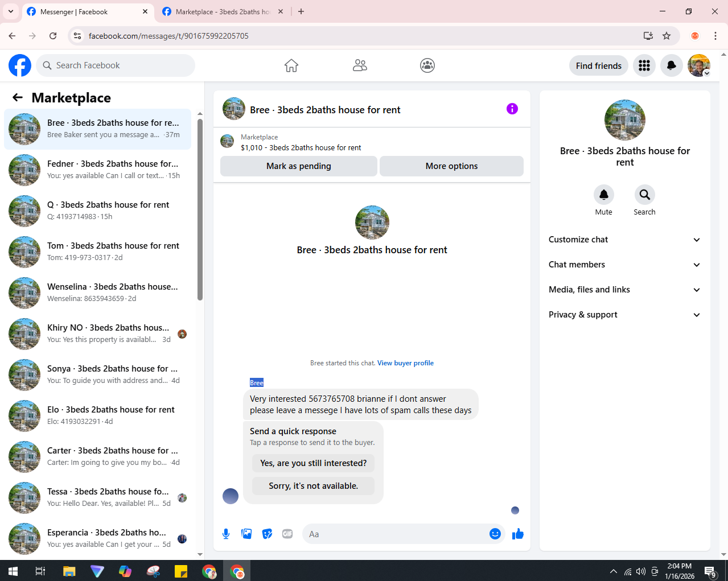Image resolution: width=728 pixels, height=581 pixels.
Task: Bookmark this page star icon
Action: (x=667, y=36)
